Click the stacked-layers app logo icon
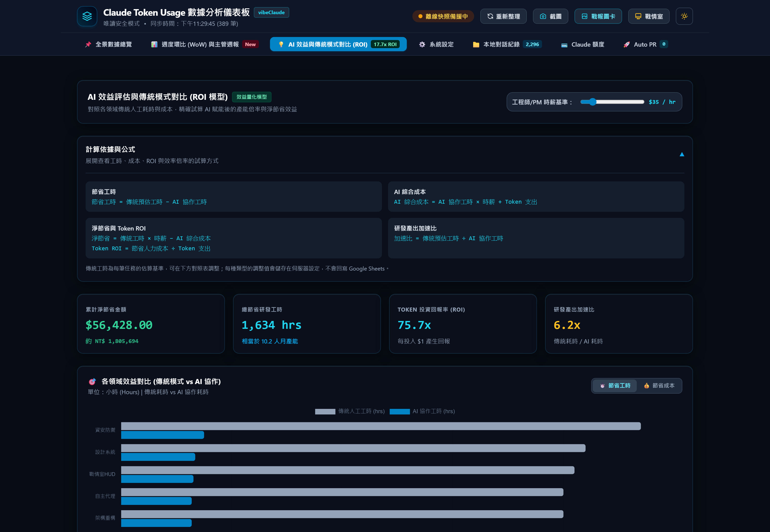770x532 pixels. (87, 16)
